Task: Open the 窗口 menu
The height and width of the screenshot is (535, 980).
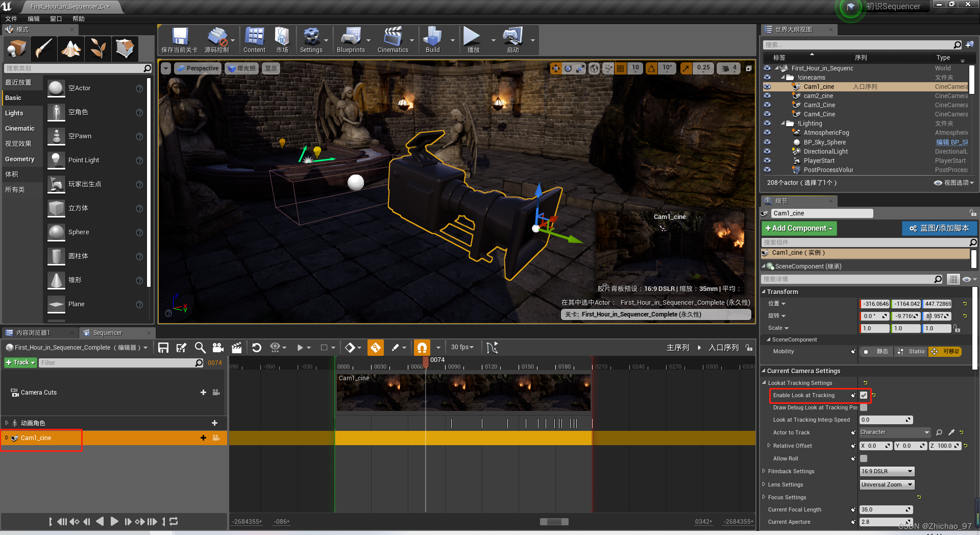Action: coord(56,19)
